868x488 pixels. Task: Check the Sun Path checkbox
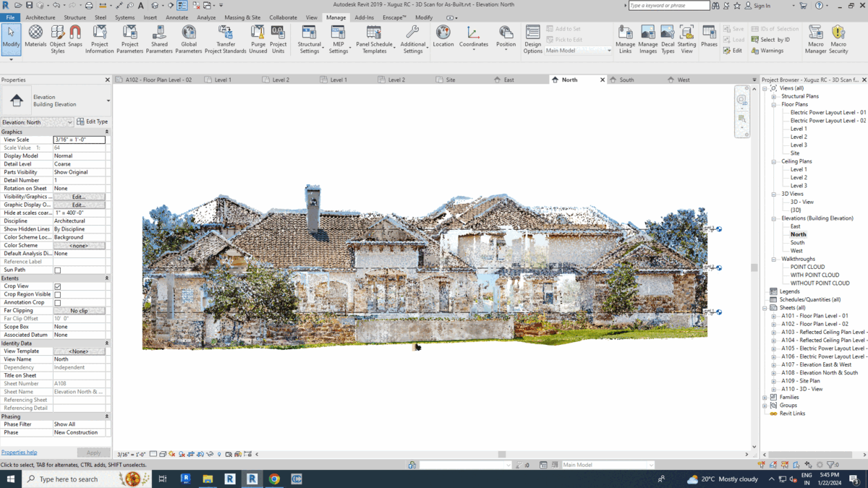coord(58,270)
